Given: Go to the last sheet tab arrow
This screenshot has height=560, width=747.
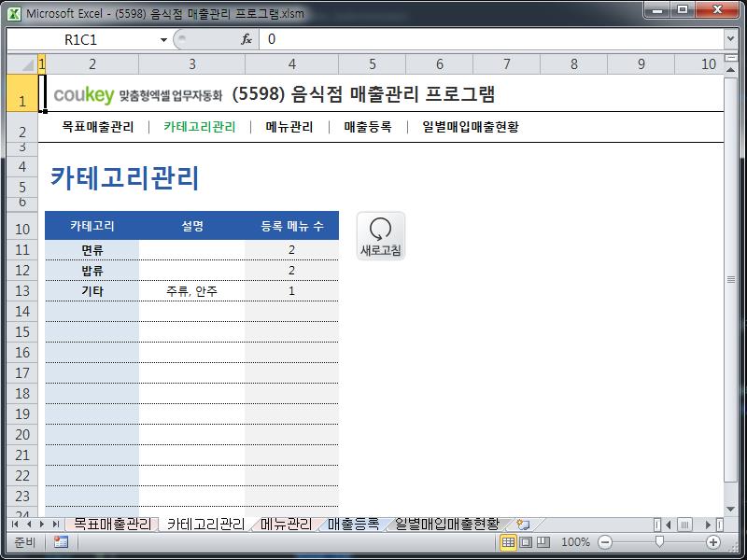Looking at the screenshot, I should (x=56, y=525).
